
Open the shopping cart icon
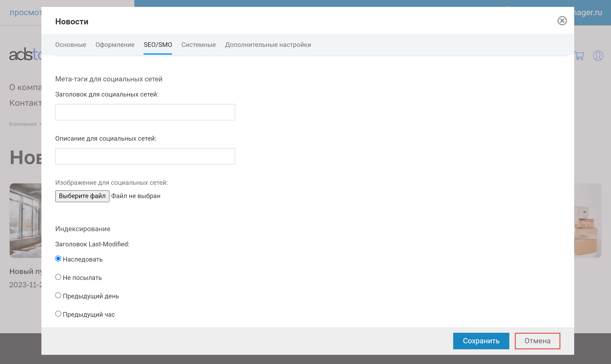click(x=579, y=56)
